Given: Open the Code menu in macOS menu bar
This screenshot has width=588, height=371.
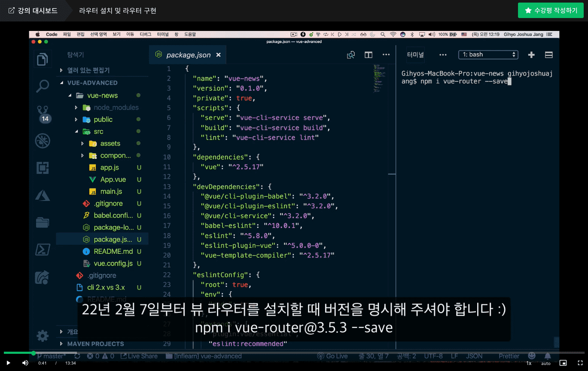Looking at the screenshot, I should 52,34.
